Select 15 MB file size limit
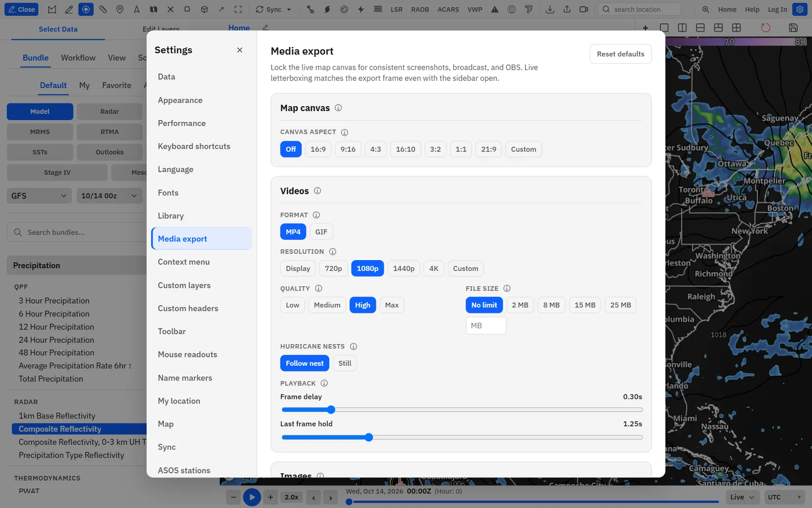This screenshot has width=812, height=508. tap(585, 305)
